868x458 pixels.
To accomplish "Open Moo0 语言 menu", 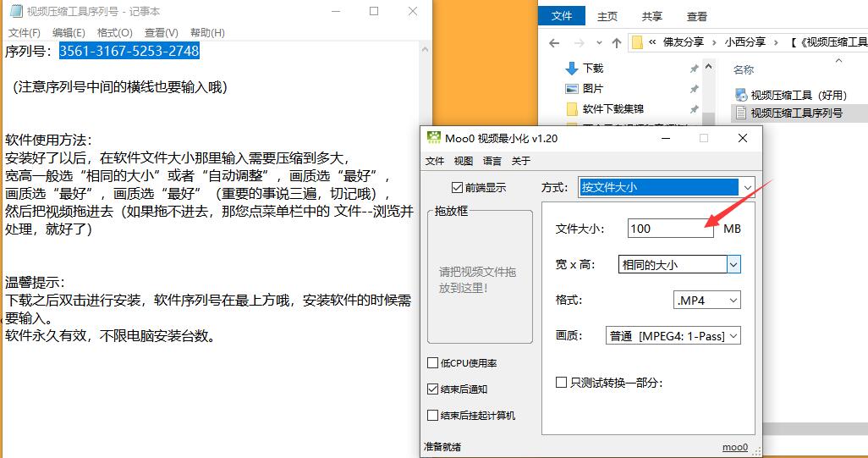I will 492,161.
